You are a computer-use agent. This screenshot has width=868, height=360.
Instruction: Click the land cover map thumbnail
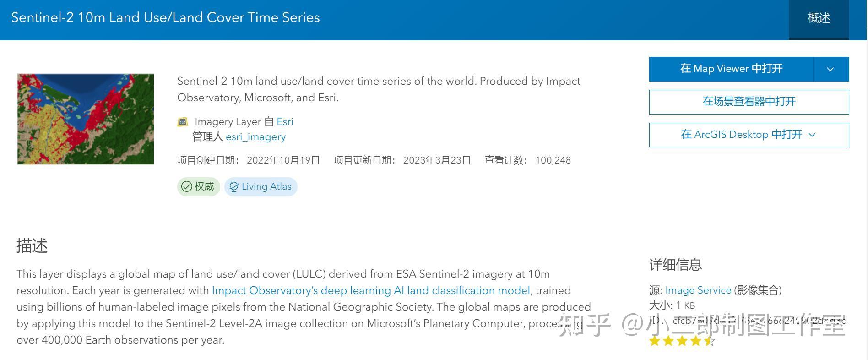(86, 119)
